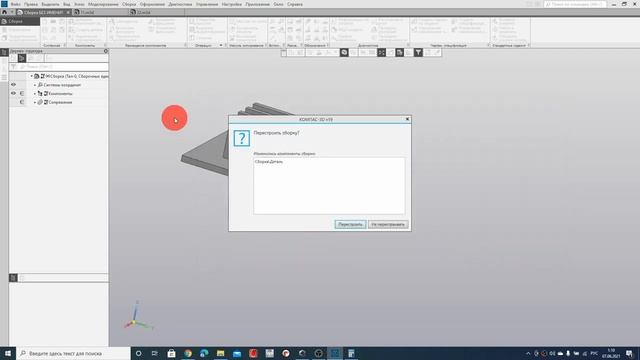Toggle the exclusion mark beside Сопряжения
640x360 pixels.
click(22, 102)
